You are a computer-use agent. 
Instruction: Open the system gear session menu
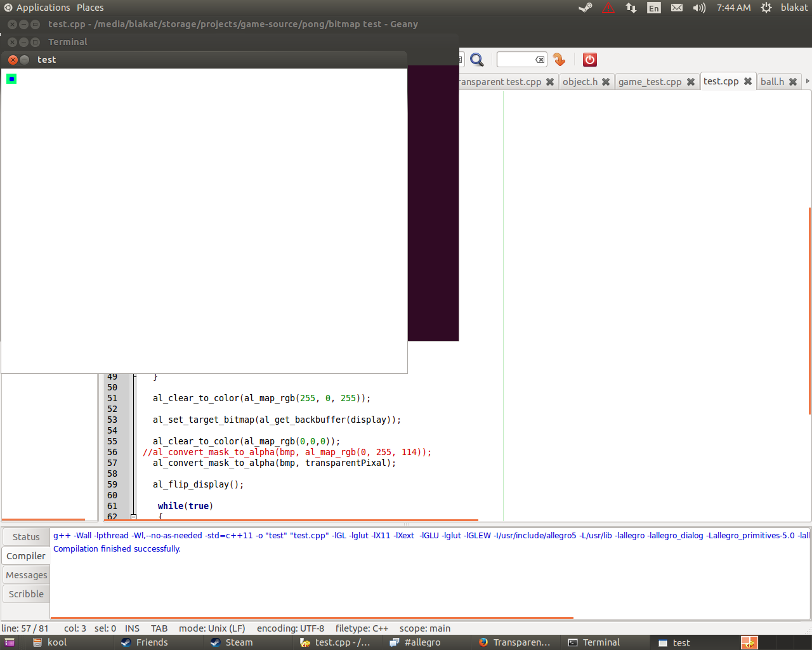766,8
